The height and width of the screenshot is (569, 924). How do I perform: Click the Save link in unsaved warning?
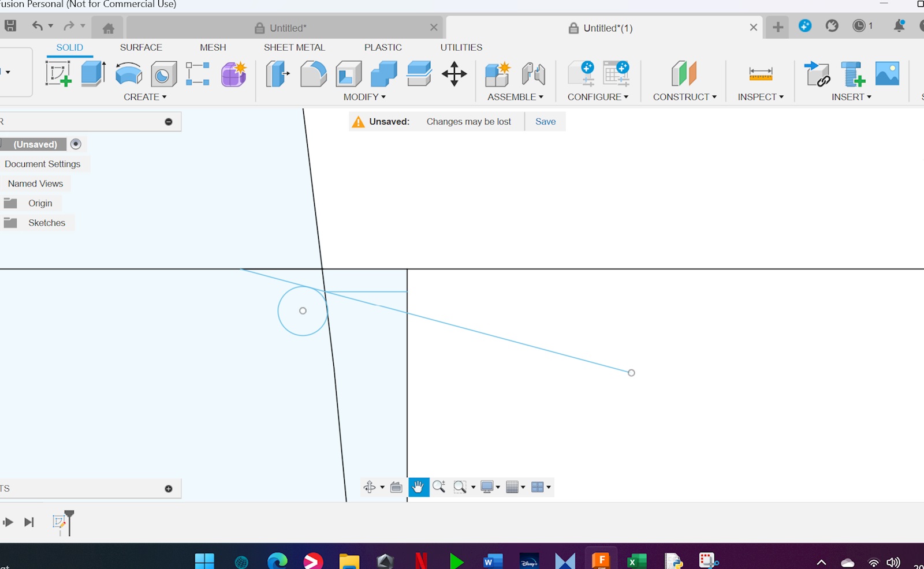pos(545,122)
